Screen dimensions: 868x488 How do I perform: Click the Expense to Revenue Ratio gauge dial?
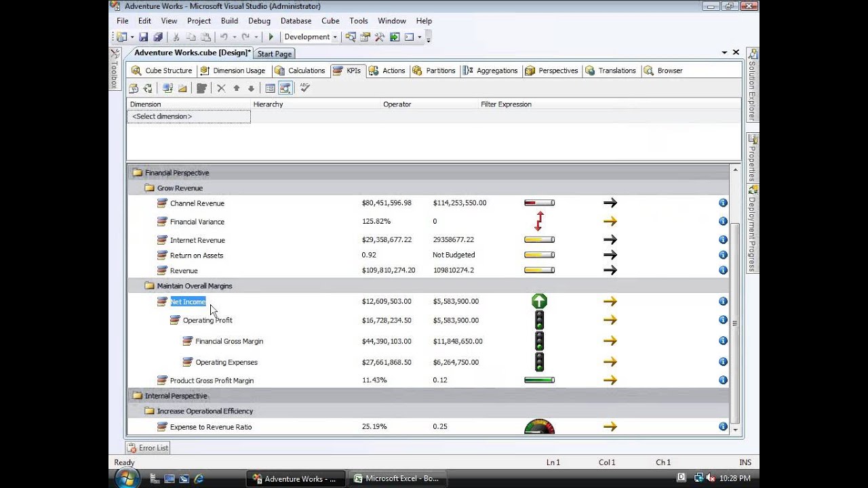tap(539, 426)
